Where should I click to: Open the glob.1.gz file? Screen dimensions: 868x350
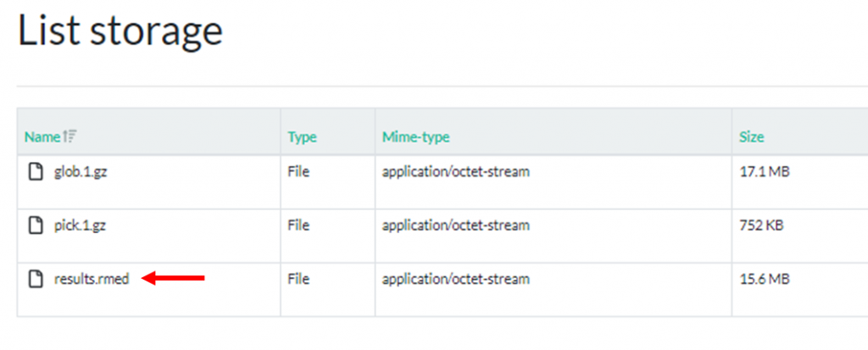(x=81, y=172)
